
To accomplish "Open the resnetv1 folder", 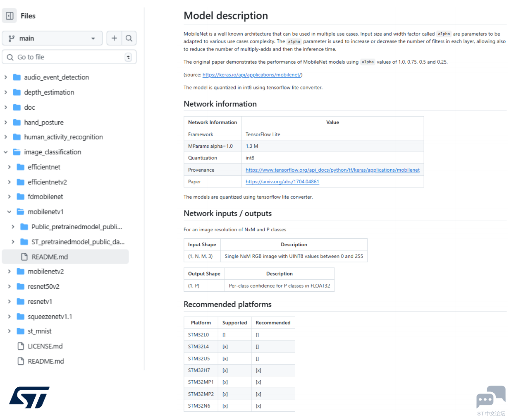I will point(40,301).
